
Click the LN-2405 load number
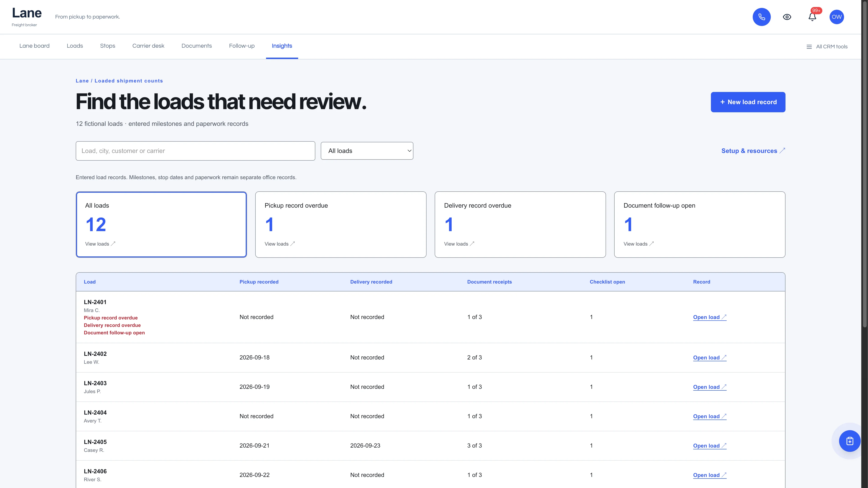[x=95, y=442]
